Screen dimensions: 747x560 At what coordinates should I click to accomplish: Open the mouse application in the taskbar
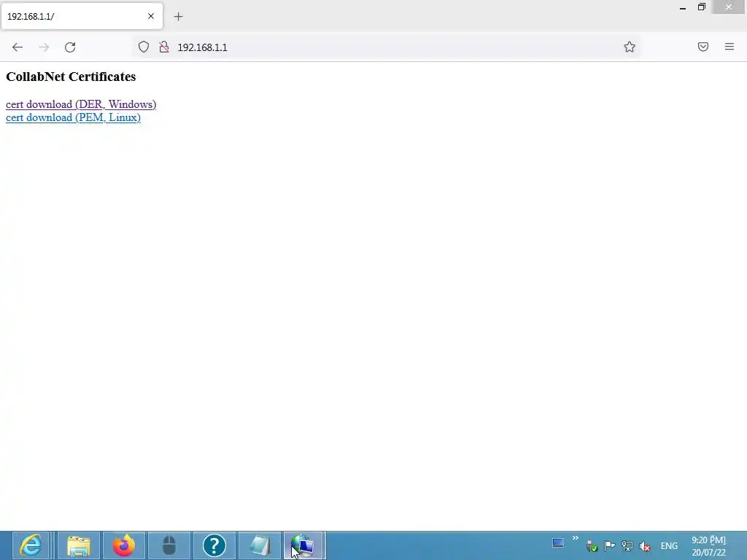(x=169, y=545)
